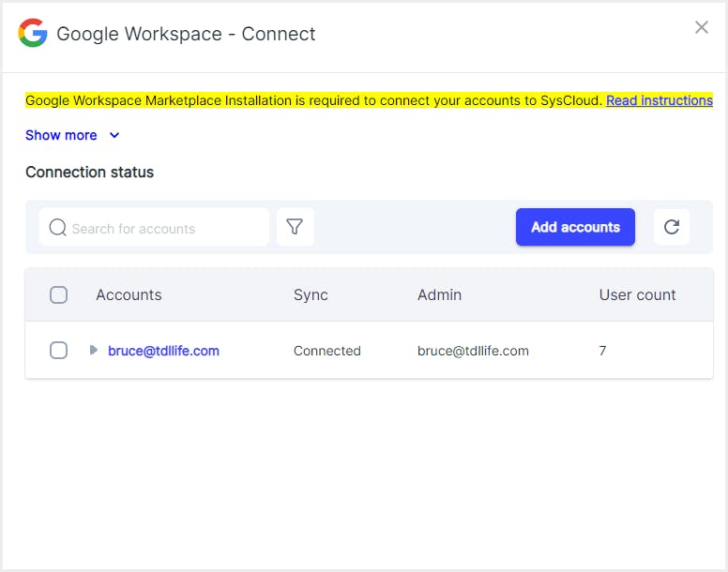This screenshot has height=572, width=728.
Task: Refresh the connection status list
Action: 672,227
